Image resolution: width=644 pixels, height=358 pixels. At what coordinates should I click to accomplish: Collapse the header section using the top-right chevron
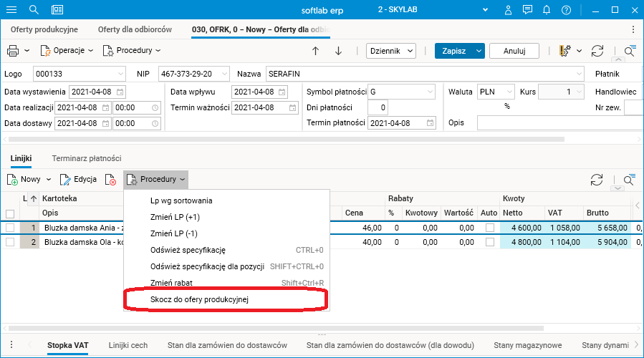[618, 60]
